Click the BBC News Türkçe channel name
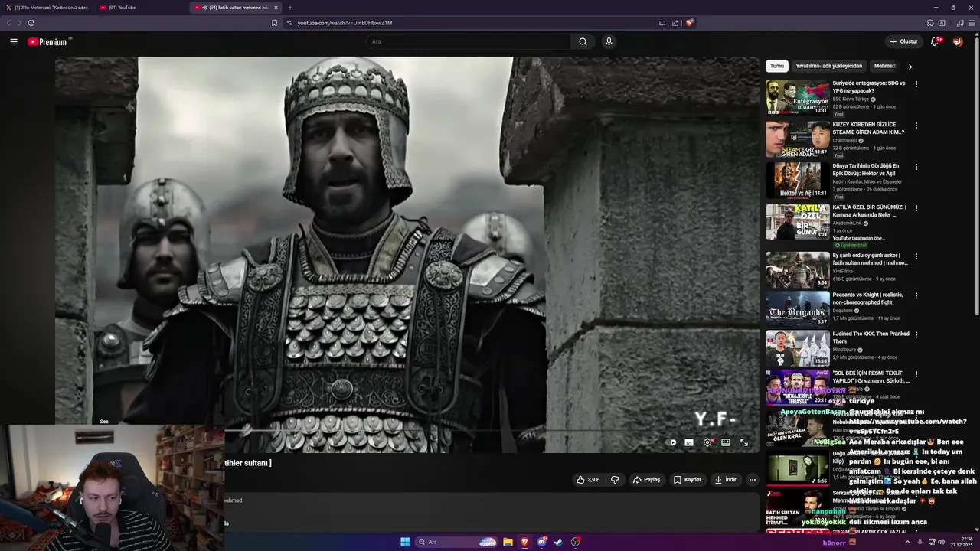Image resolution: width=980 pixels, height=551 pixels. [x=851, y=99]
